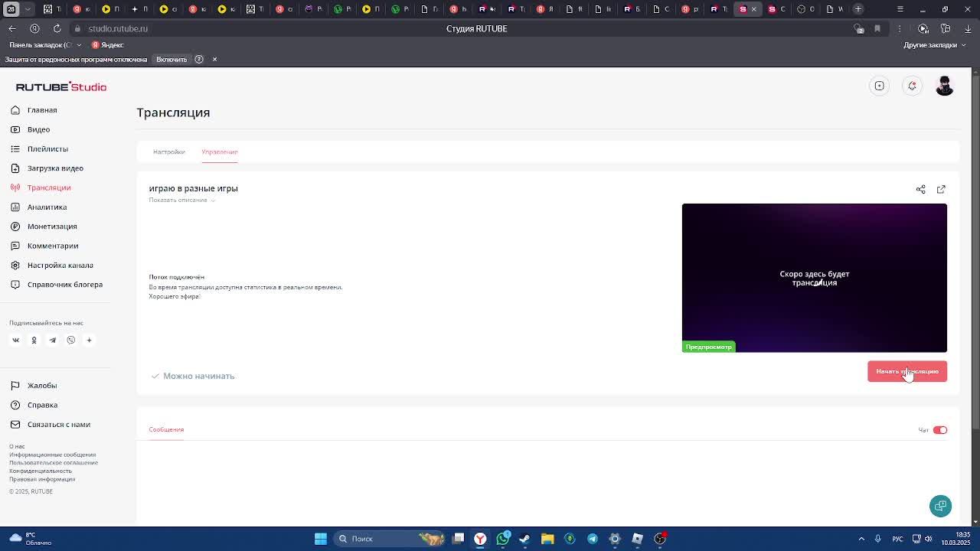The height and width of the screenshot is (551, 980).
Task: Open Telegram from the taskbar
Action: coord(593,539)
